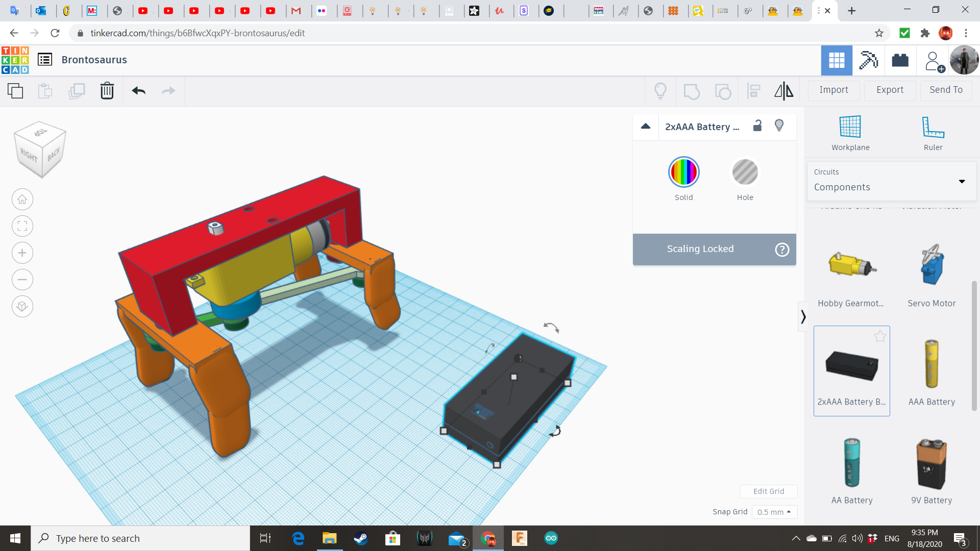Click the undo arrow icon
This screenshot has width=980, height=551.
[138, 91]
